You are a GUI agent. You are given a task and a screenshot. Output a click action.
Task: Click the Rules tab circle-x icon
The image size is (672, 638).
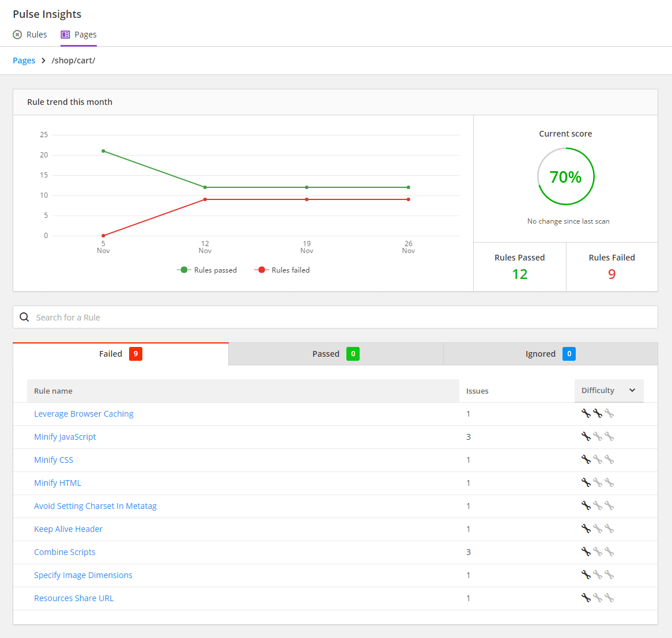pos(17,35)
